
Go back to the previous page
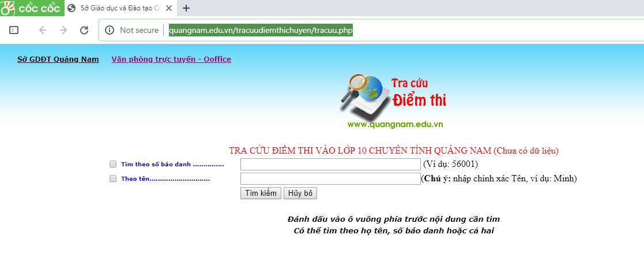pyautogui.click(x=42, y=30)
